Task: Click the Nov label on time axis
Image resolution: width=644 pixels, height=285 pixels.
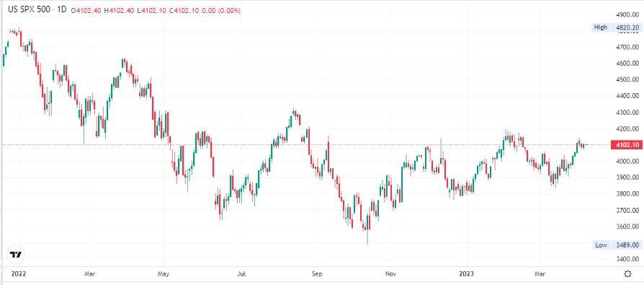Action: (390, 273)
